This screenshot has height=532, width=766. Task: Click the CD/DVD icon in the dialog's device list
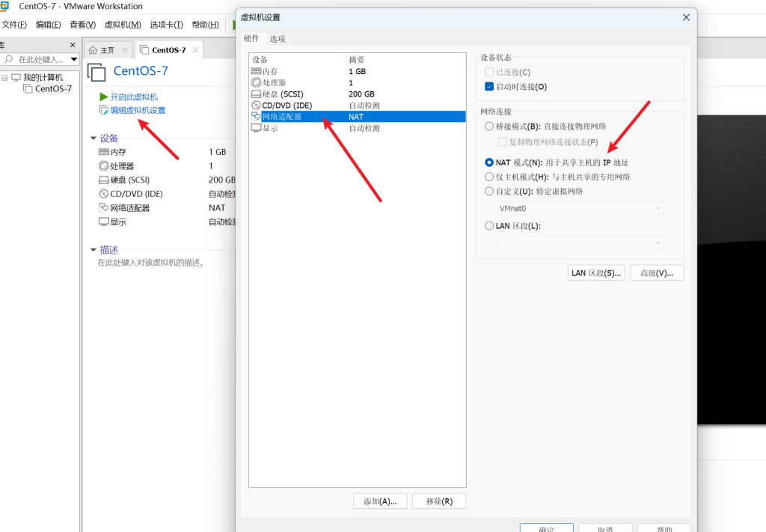click(x=256, y=105)
